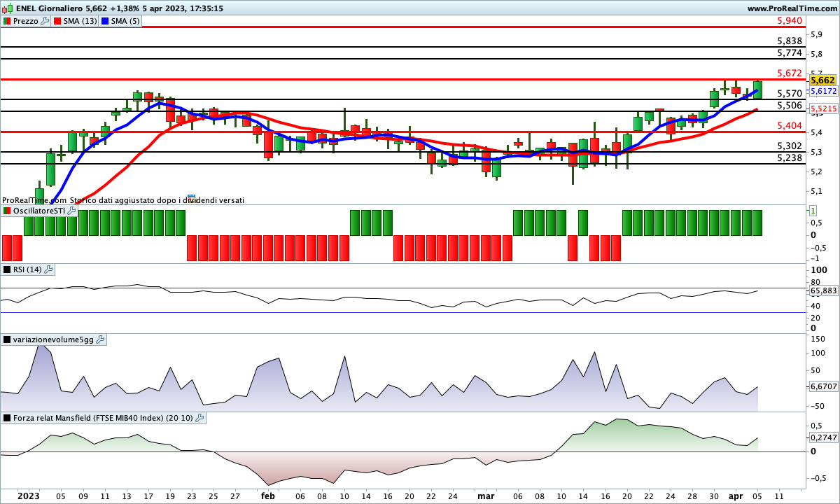Click the red SMA (13) color swatch

57,21
